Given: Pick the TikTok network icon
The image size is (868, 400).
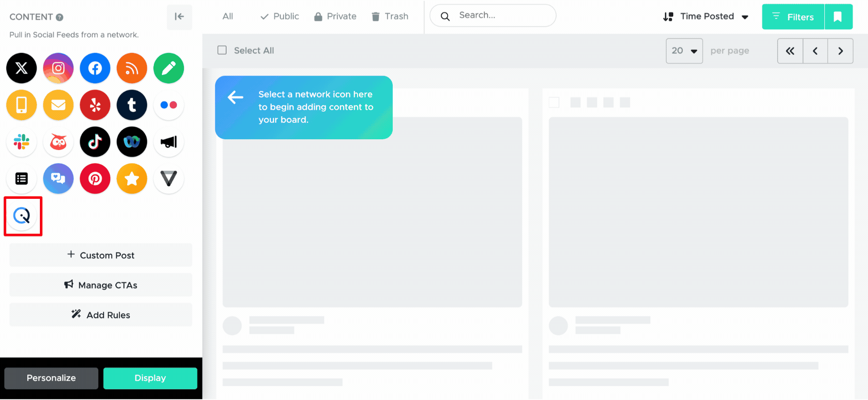Looking at the screenshot, I should 95,142.
